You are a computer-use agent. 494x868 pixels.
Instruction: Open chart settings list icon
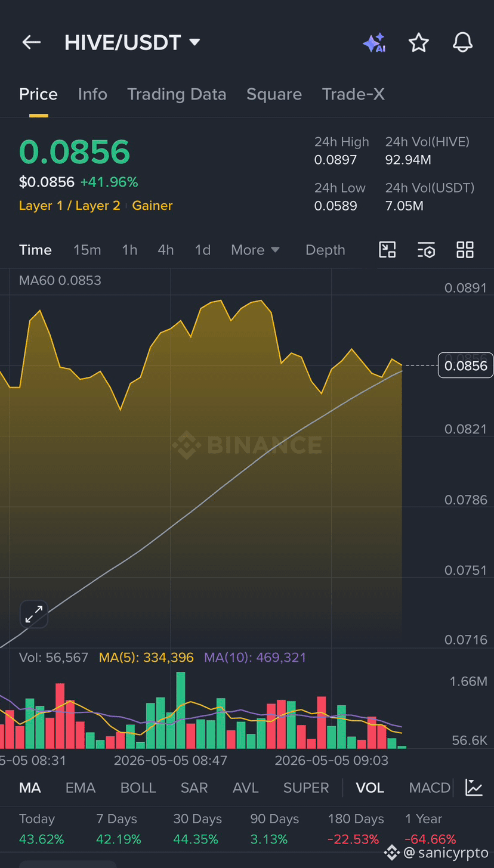pyautogui.click(x=427, y=250)
